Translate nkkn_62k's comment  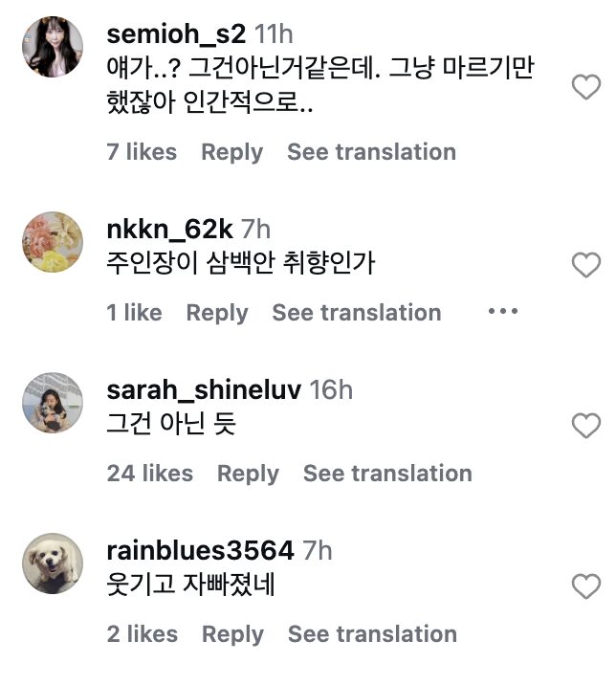coord(356,313)
